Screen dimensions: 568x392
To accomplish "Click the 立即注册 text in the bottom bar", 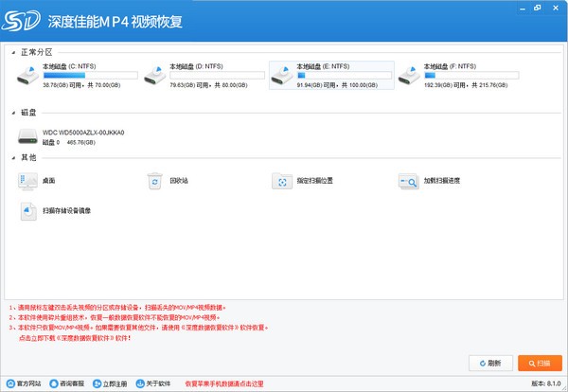I will (x=115, y=383).
